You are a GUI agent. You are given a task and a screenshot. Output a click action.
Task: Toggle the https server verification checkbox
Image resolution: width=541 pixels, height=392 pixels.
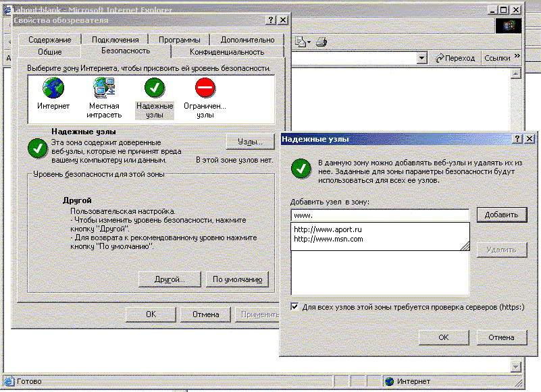[294, 306]
